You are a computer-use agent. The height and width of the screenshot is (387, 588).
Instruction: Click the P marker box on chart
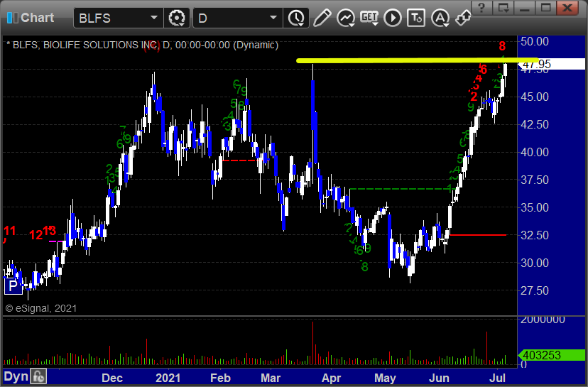13,286
